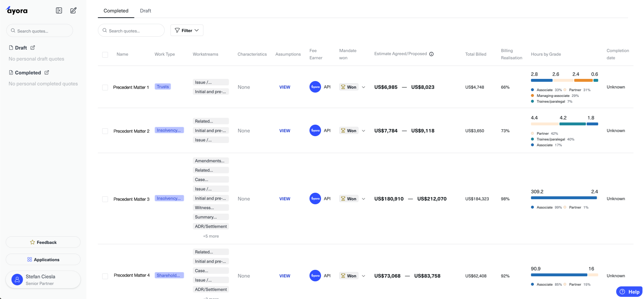Open the Filter dropdown

point(187,31)
